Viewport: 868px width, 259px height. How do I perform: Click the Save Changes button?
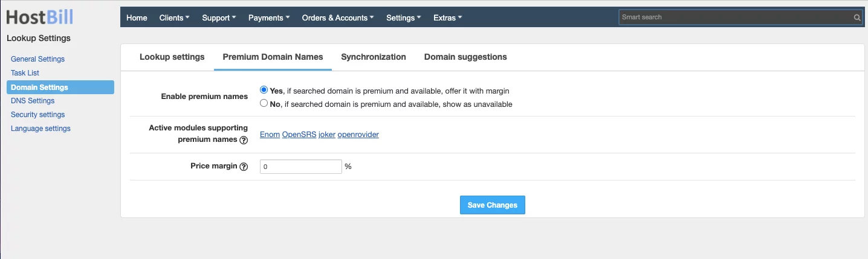tap(492, 205)
